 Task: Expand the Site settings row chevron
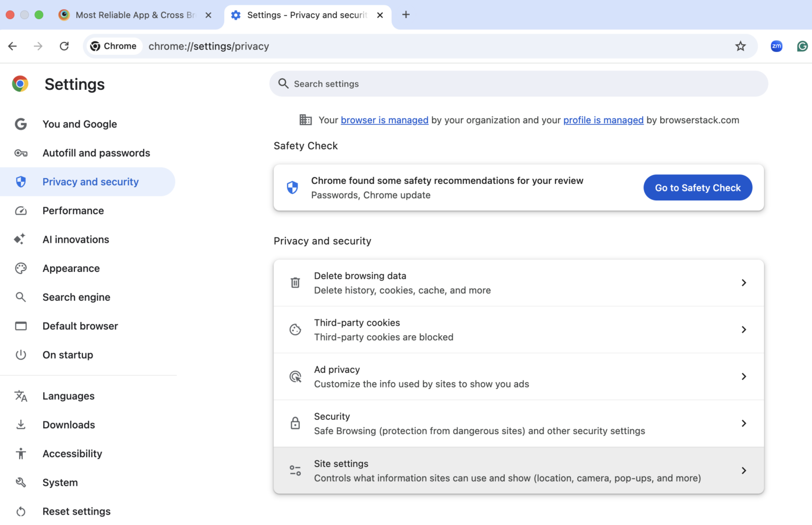pos(744,470)
